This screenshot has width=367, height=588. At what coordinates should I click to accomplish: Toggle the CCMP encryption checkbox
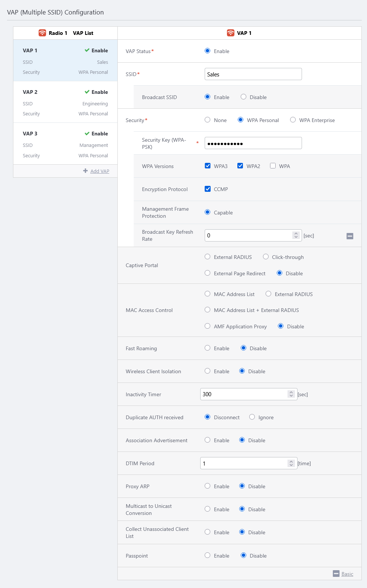[x=208, y=189]
